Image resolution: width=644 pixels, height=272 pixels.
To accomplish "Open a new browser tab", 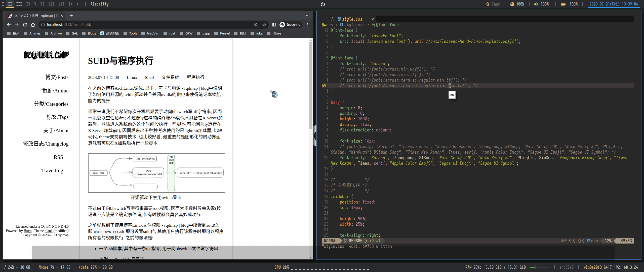I will (x=71, y=16).
